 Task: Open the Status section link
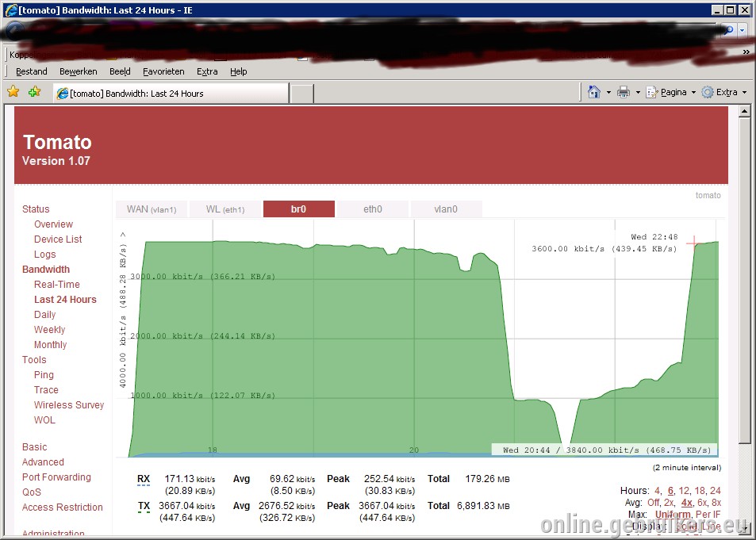tap(36, 209)
